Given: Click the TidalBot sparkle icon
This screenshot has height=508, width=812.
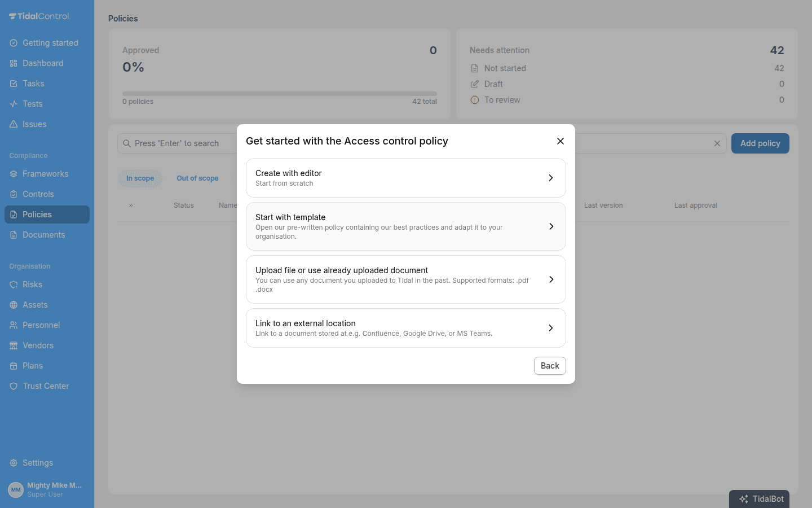Looking at the screenshot, I should (744, 499).
